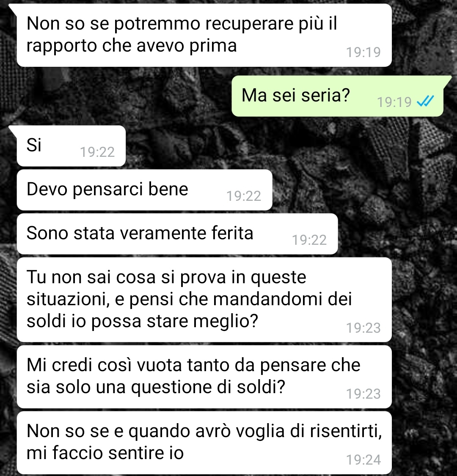Viewport: 457px width, 476px height.
Task: Tap the message 'Non so se potremmo recuperare'
Action: click(204, 35)
